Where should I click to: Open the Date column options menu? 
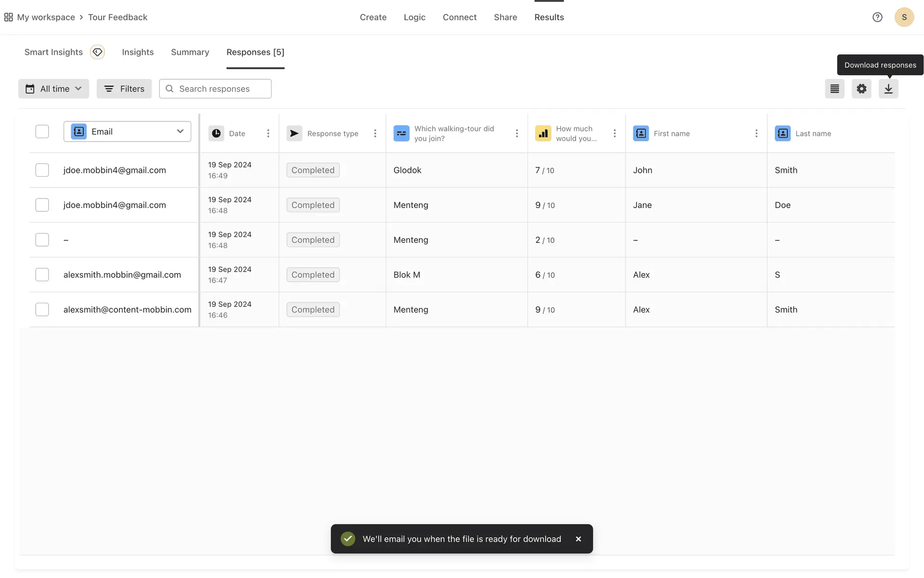(x=268, y=133)
